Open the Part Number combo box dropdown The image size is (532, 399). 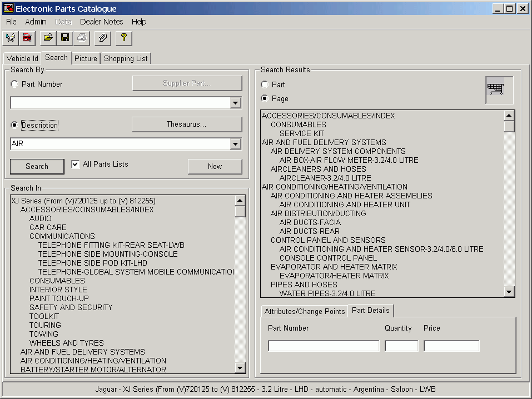(236, 103)
